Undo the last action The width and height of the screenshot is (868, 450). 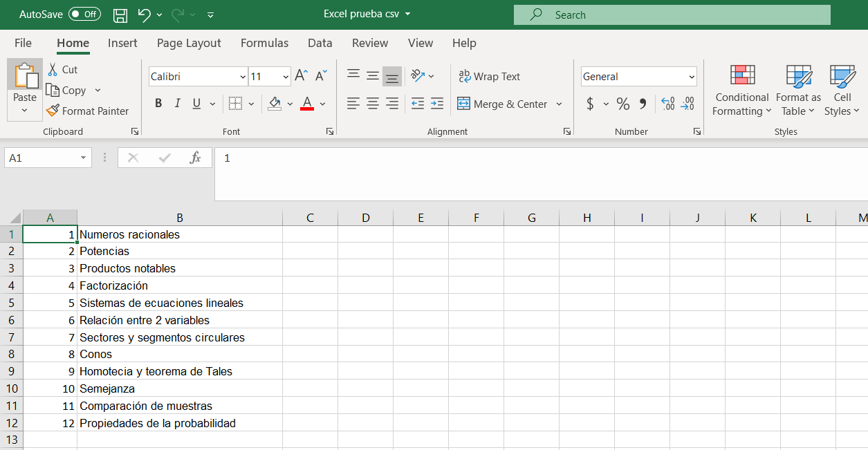[x=144, y=15]
